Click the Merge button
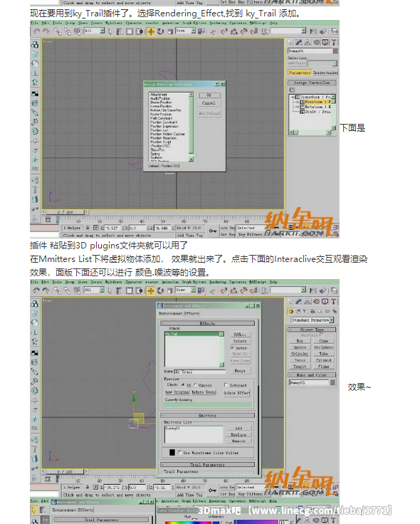420x524 pixels. [240, 371]
